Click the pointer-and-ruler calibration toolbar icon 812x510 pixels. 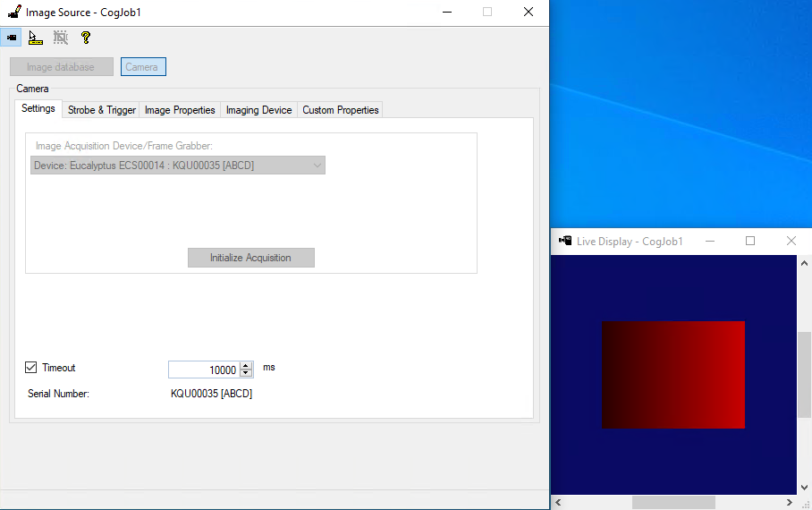pyautogui.click(x=36, y=38)
